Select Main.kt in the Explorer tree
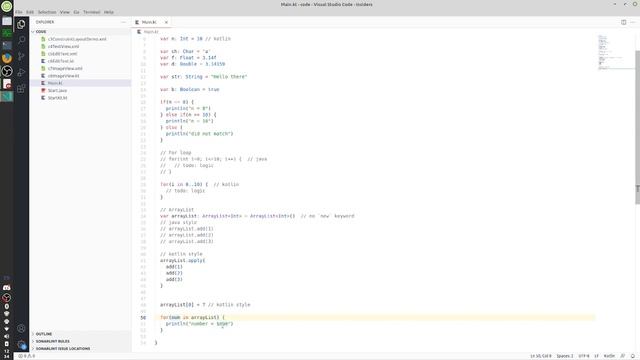Image resolution: width=640 pixels, height=360 pixels. pos(80,83)
